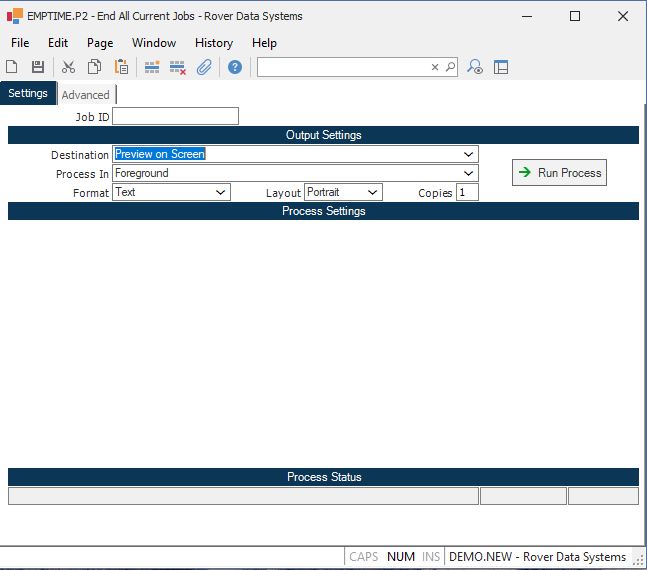The height and width of the screenshot is (570, 647).
Task: Expand the Format dropdown
Action: point(221,192)
